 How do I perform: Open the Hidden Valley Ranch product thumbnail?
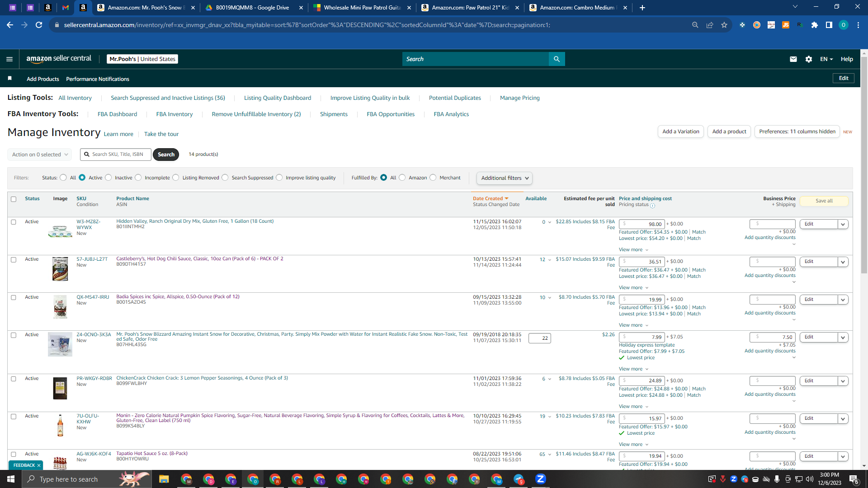pos(60,232)
